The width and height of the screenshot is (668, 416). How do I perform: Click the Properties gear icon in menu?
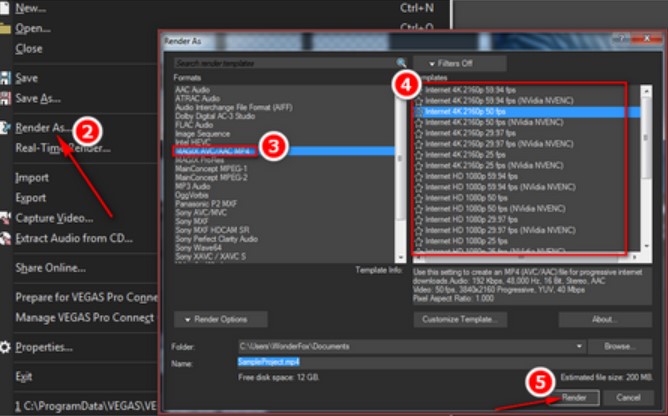(6, 347)
